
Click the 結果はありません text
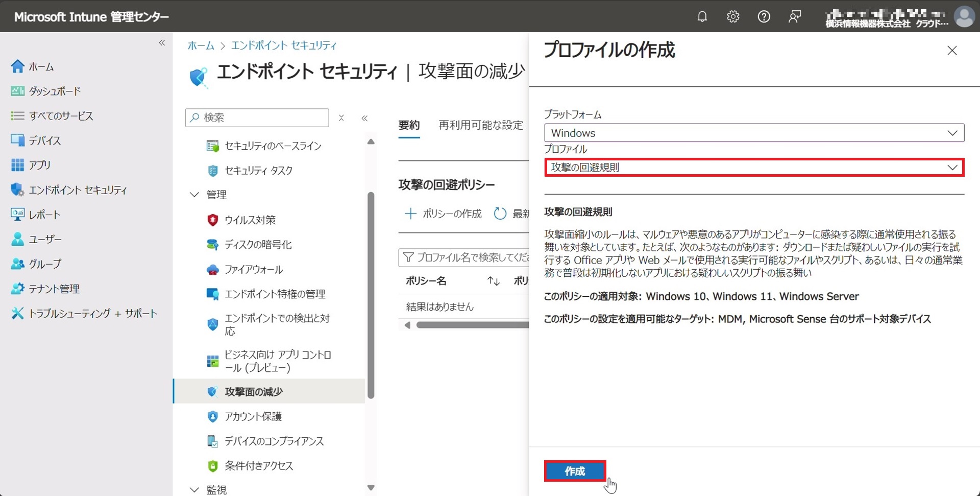[439, 306]
